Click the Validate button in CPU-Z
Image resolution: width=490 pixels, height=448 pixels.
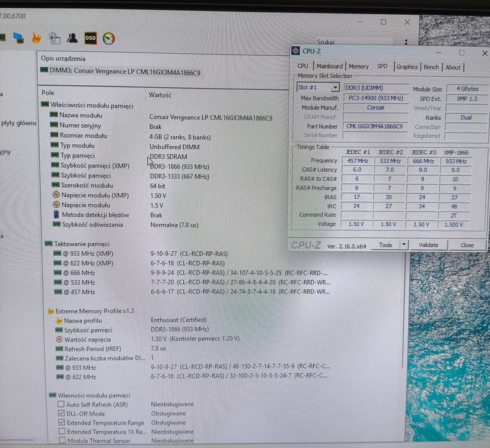click(x=429, y=245)
